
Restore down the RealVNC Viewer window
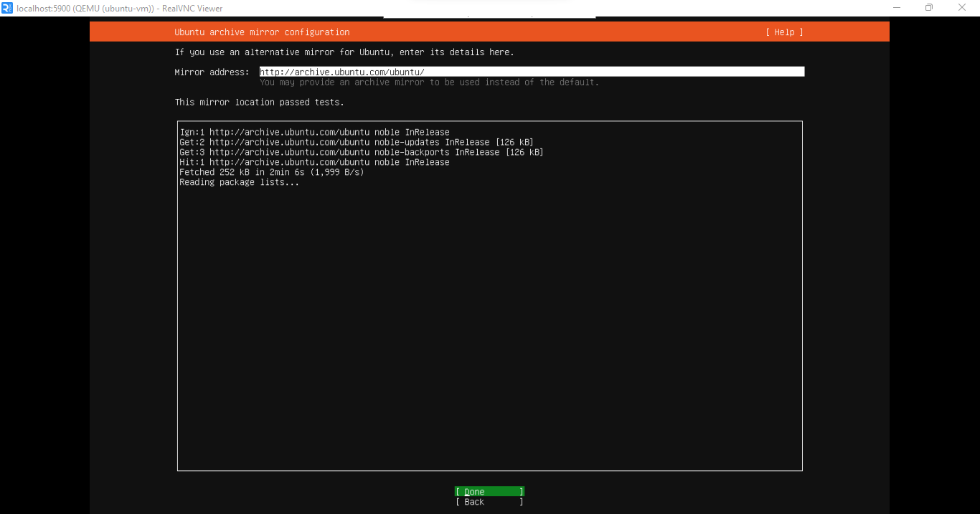[929, 8]
